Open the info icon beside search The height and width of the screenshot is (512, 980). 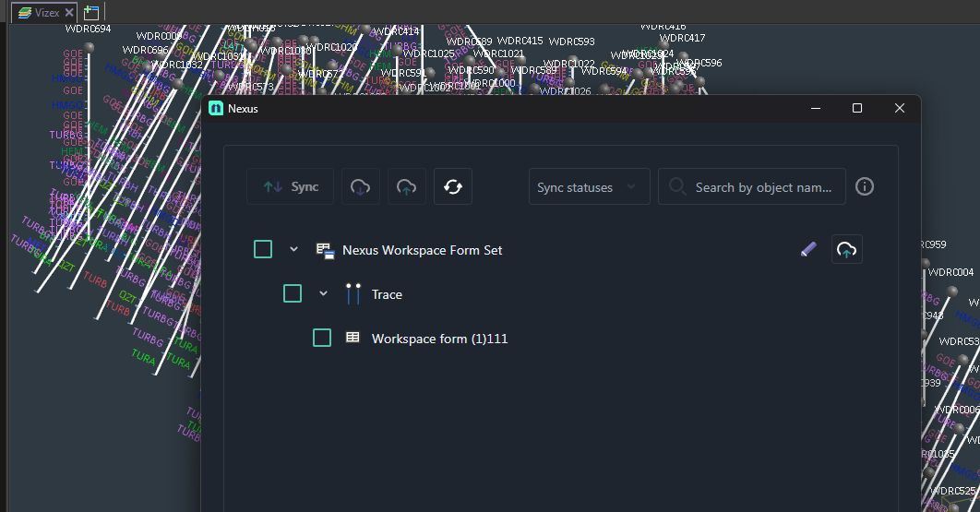coord(865,186)
